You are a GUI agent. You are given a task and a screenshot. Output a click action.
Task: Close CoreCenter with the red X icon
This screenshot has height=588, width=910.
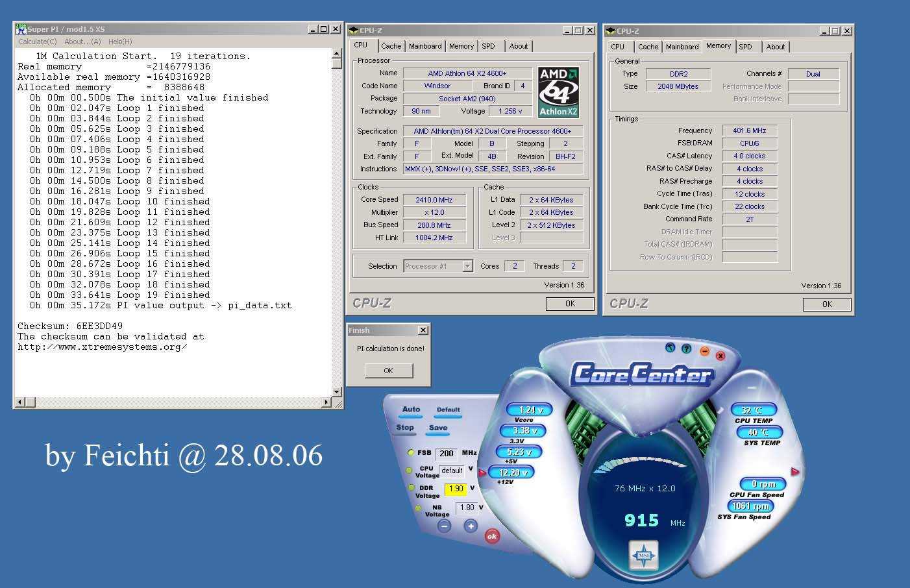[720, 355]
